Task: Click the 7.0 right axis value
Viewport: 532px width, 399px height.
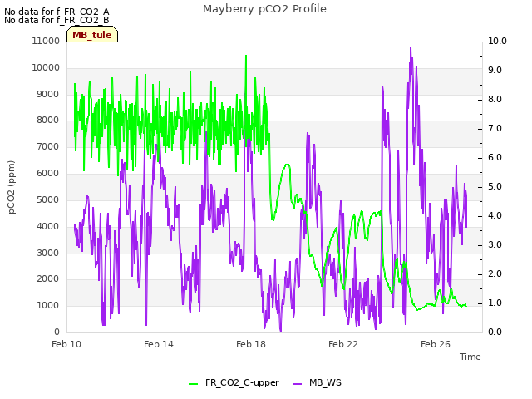Action: [495, 129]
